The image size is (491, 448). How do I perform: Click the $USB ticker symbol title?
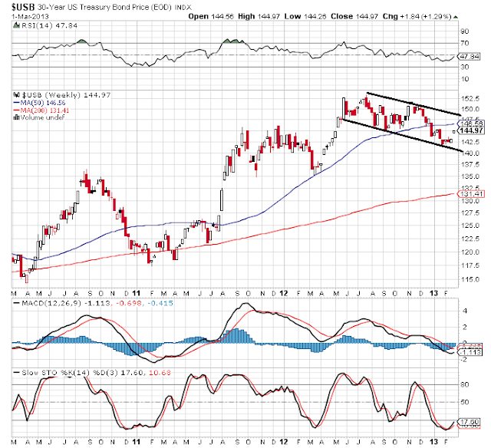pos(23,7)
